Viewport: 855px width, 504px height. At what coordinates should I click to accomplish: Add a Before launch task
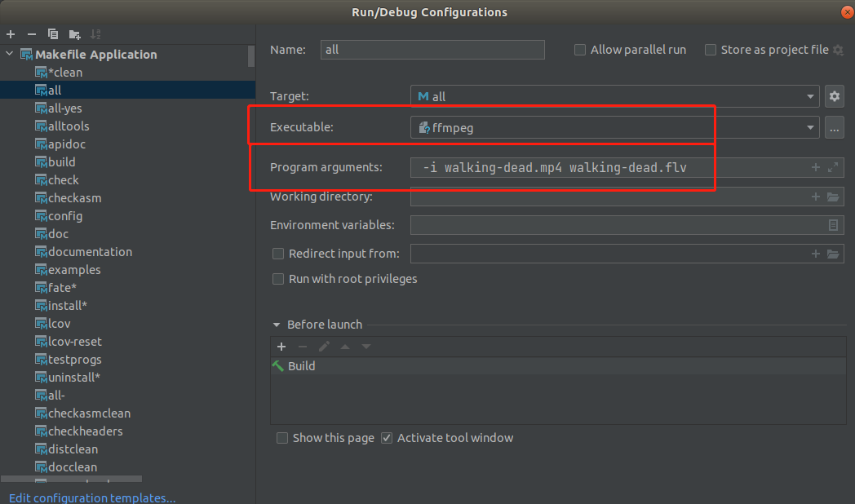[281, 347]
